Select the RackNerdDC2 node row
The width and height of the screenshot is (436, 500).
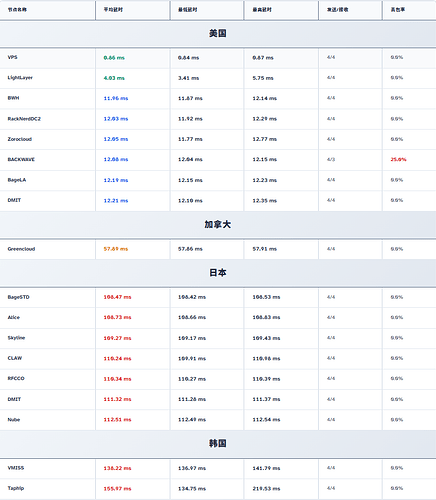point(218,119)
